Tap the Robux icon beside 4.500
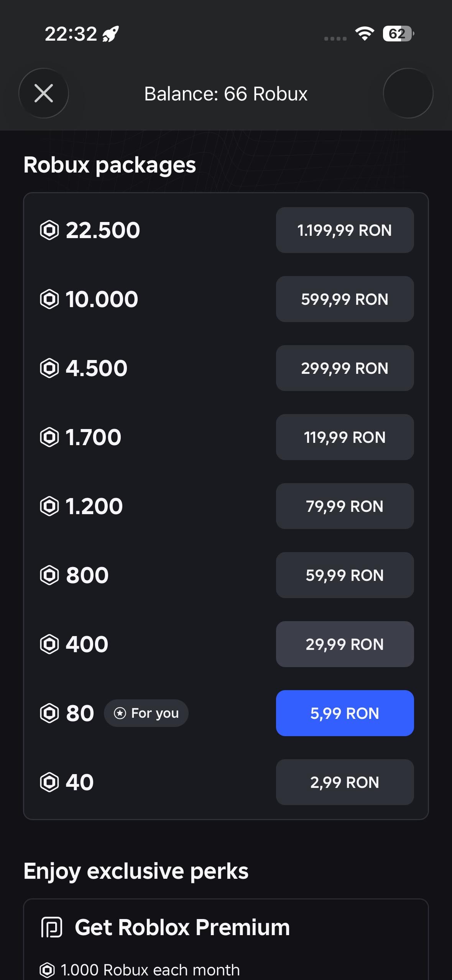Image resolution: width=452 pixels, height=980 pixels. point(49,368)
